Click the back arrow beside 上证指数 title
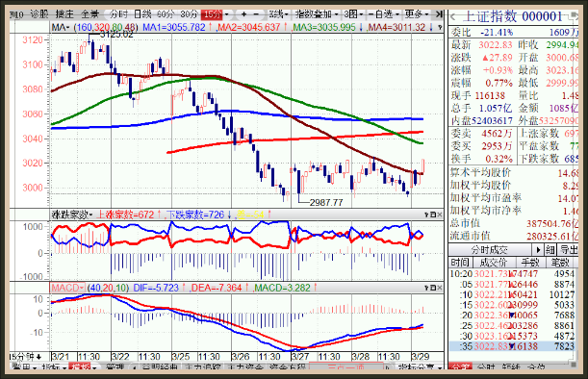588x379 pixels. pyautogui.click(x=453, y=17)
